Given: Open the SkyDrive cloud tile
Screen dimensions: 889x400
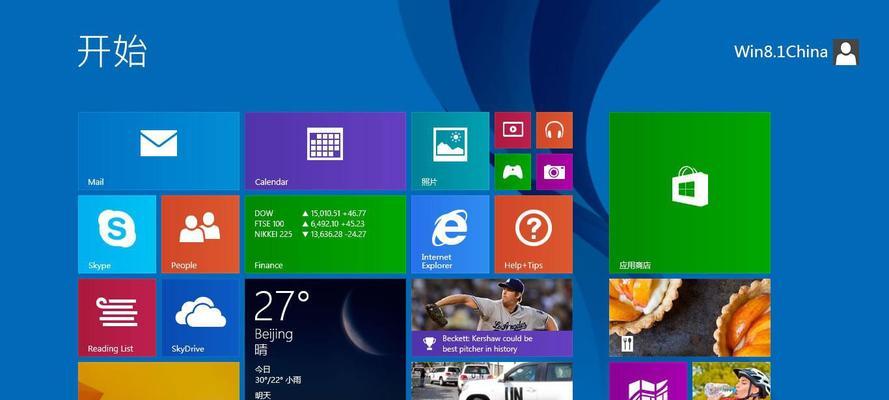Looking at the screenshot, I should click(200, 317).
